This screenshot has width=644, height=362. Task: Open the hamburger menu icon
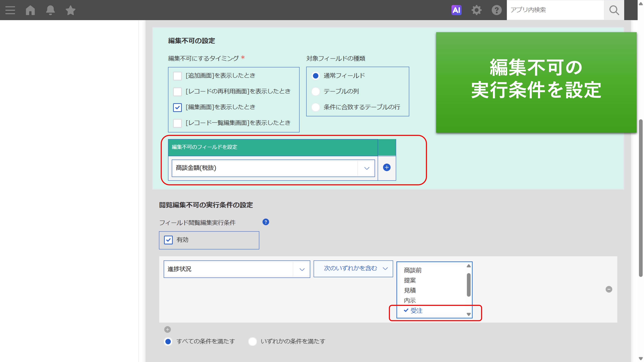click(x=10, y=10)
